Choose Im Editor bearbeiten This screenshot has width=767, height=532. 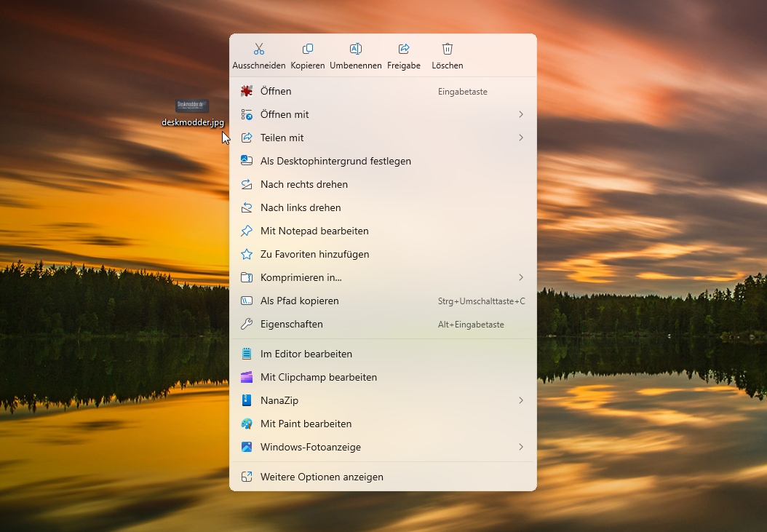pyautogui.click(x=383, y=354)
